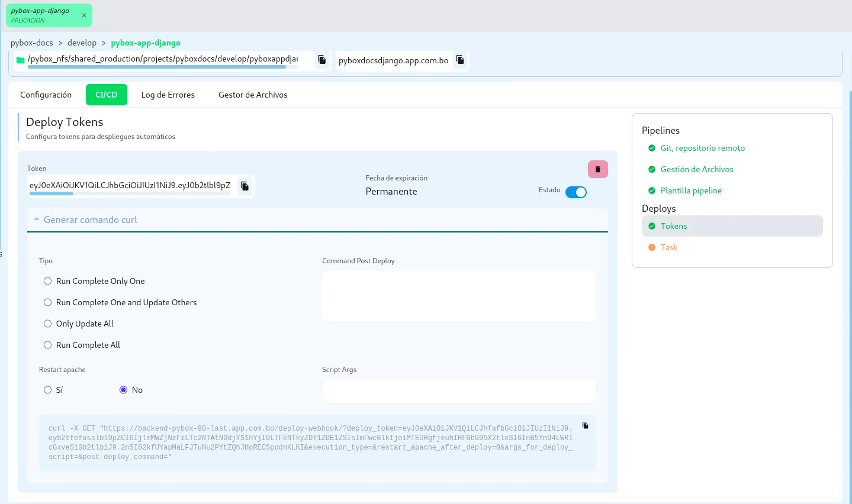
Task: Collapse the Generar comando curl section
Action: tap(317, 219)
